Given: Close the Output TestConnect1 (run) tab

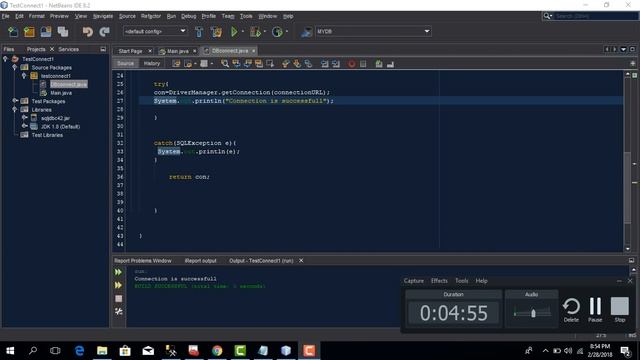Looking at the screenshot, I should tap(301, 260).
